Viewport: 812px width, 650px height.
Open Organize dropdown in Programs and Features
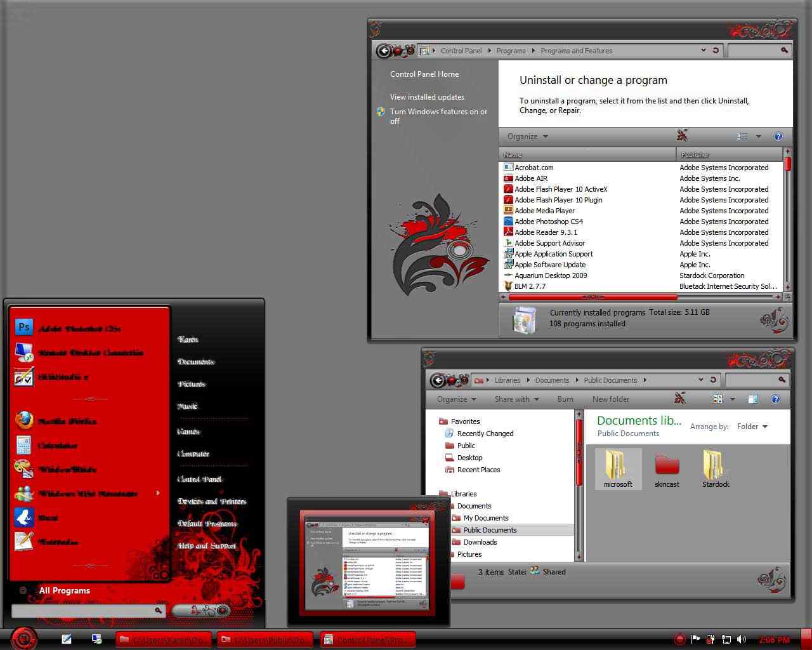(x=528, y=136)
